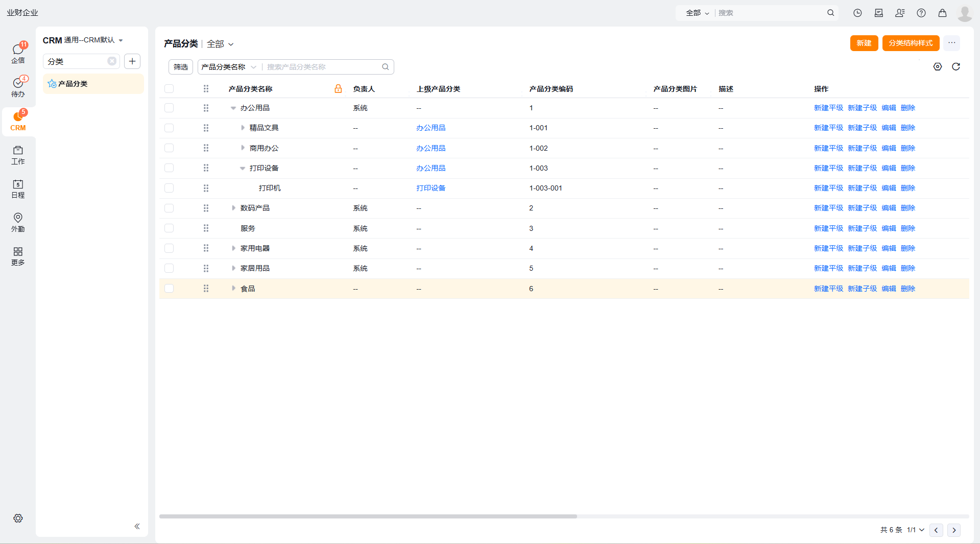
Task: Open column settings hexagon icon
Action: pos(937,66)
